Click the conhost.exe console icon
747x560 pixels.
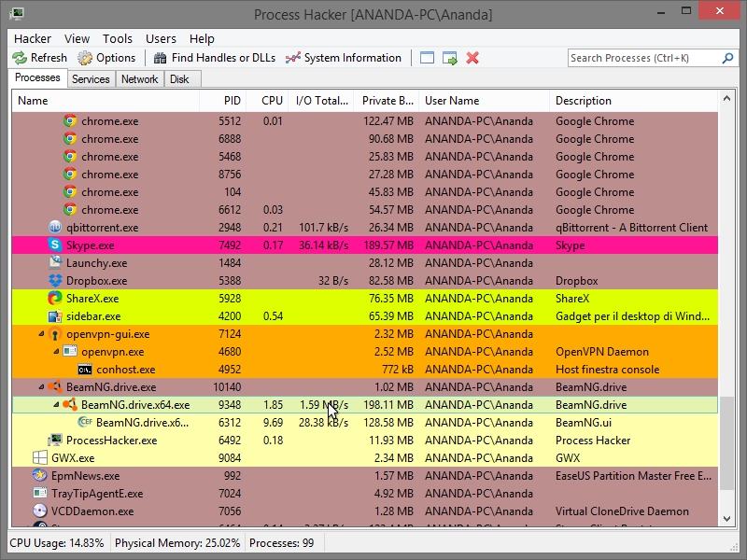pyautogui.click(x=85, y=370)
